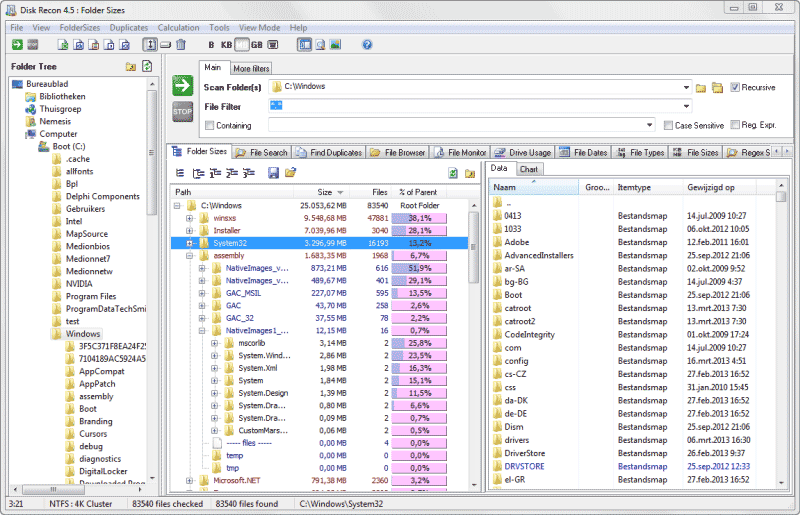
Task: Enable the Case Sensitive checkbox
Action: coord(668,125)
